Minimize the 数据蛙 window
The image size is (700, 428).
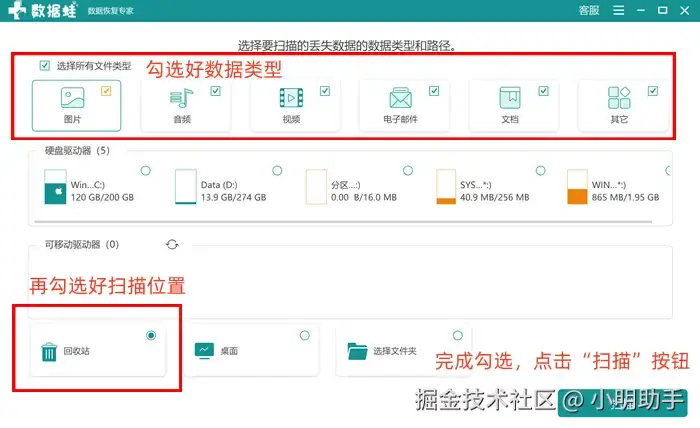(641, 10)
